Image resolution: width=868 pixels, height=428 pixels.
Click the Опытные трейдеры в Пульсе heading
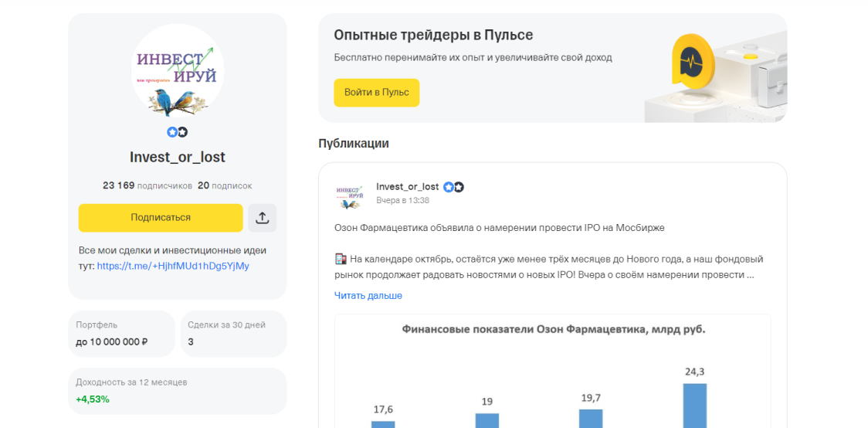pos(433,36)
